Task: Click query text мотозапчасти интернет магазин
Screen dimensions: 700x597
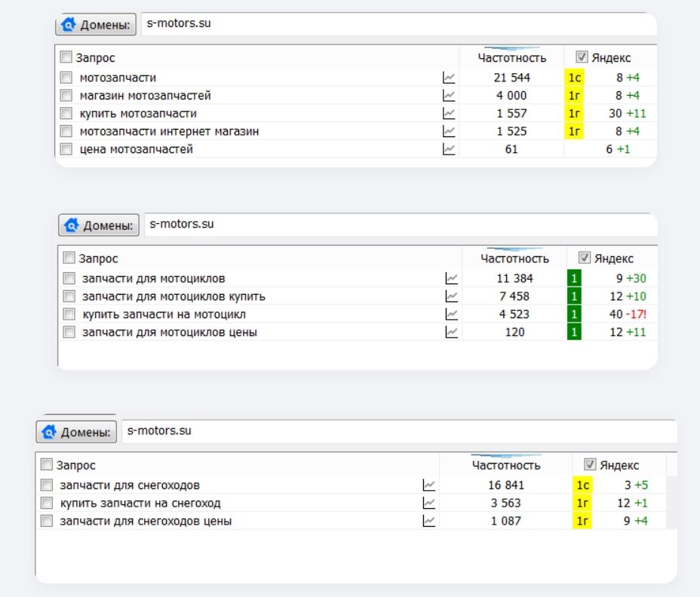Action: click(169, 131)
